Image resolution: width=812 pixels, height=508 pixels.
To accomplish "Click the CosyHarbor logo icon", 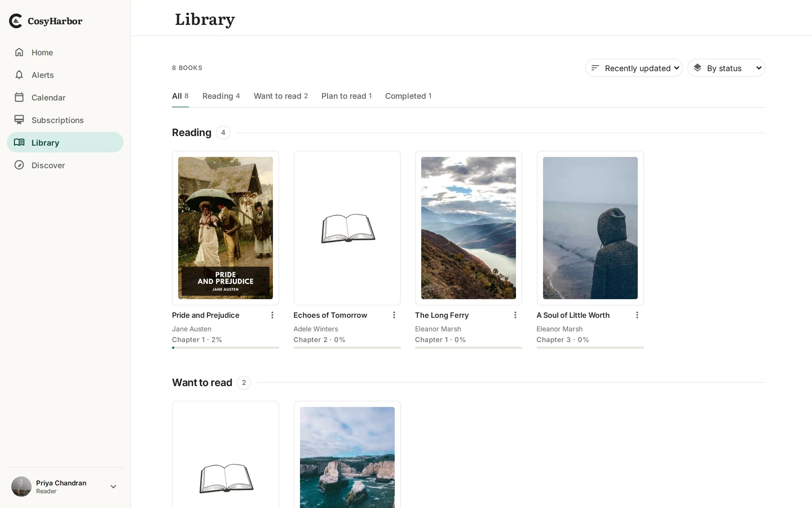I will point(16,21).
